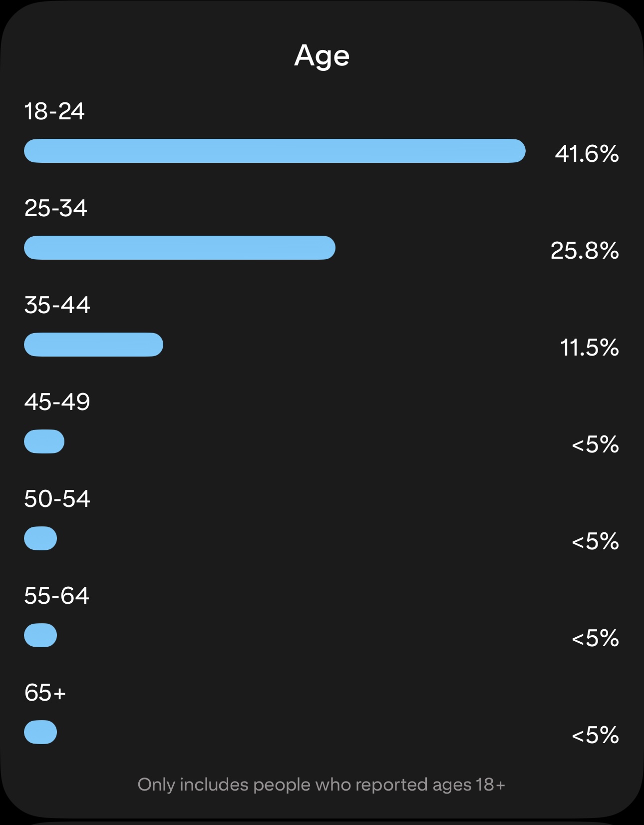Image resolution: width=644 pixels, height=825 pixels.
Task: Click the 45-49 progress bar
Action: point(44,441)
